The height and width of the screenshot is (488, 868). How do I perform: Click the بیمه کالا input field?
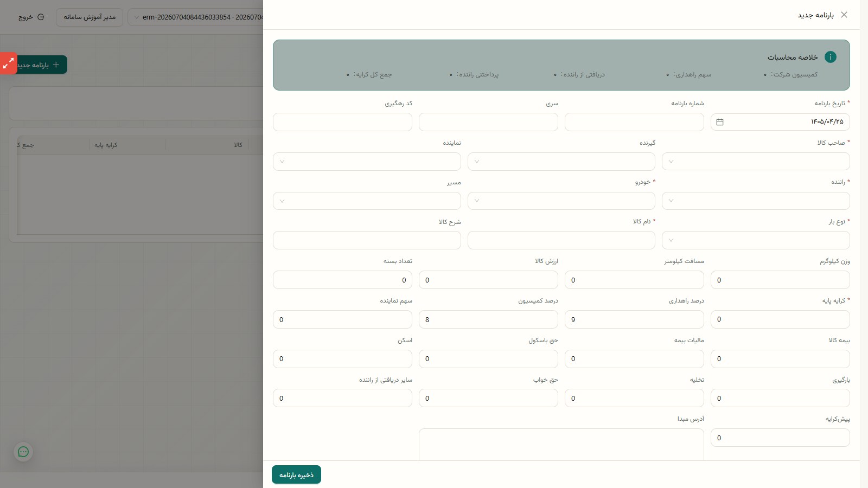780,359
